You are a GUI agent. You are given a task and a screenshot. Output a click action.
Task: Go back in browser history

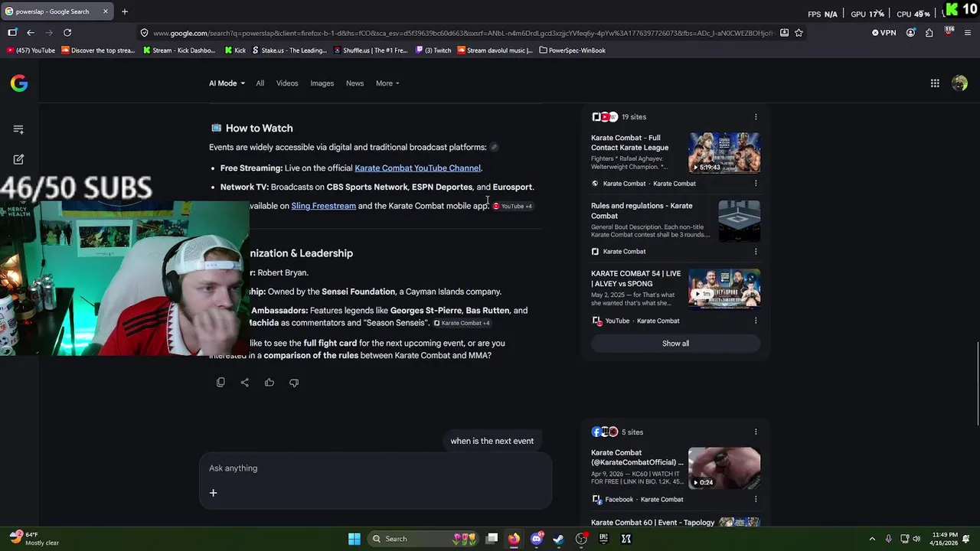[x=31, y=33]
